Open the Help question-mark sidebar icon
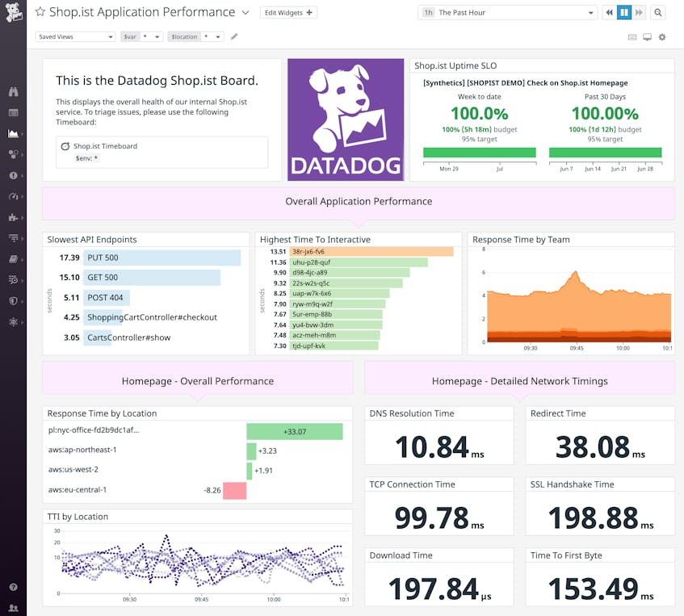 click(x=14, y=587)
